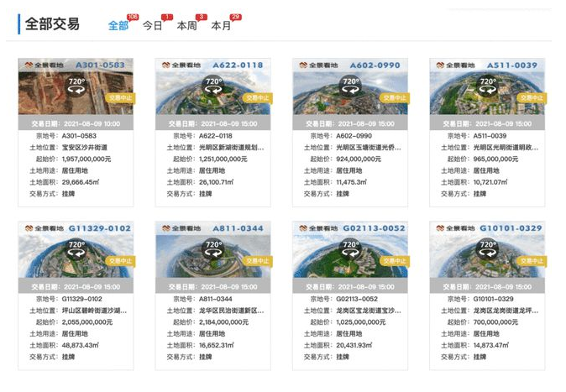566x392 pixels.
Task: Click the 720° icon for A811-0344
Action: click(213, 248)
